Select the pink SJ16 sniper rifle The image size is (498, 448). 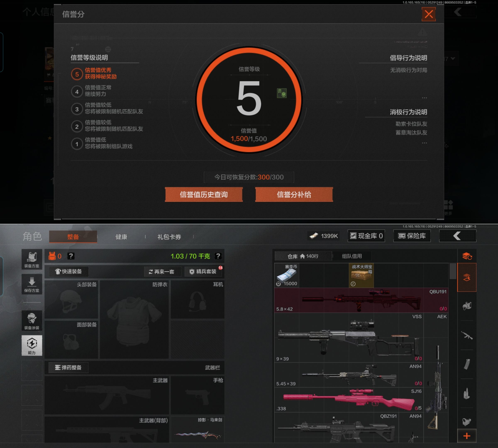[x=349, y=400]
